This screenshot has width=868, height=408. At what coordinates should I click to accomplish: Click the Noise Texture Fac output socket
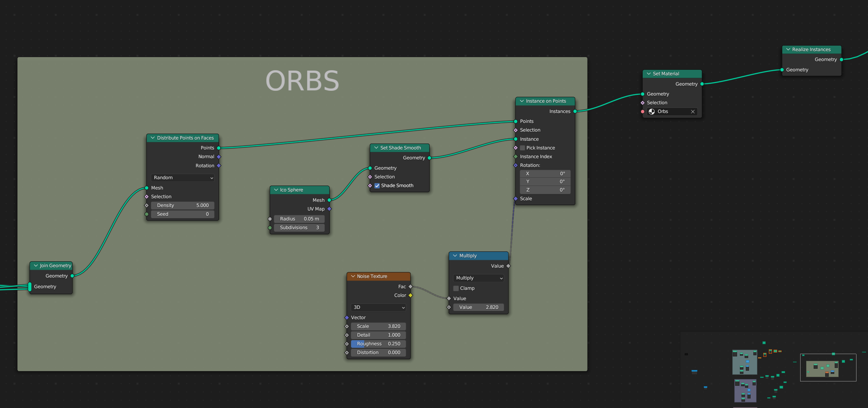(x=411, y=287)
